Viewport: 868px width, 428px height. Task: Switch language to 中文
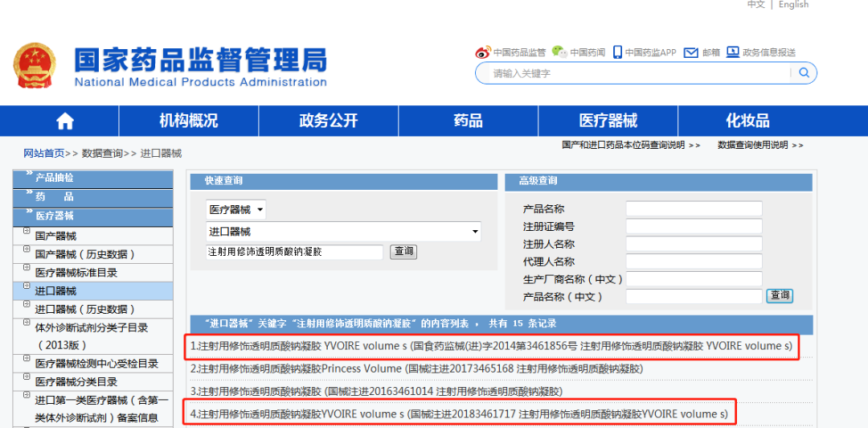click(755, 5)
